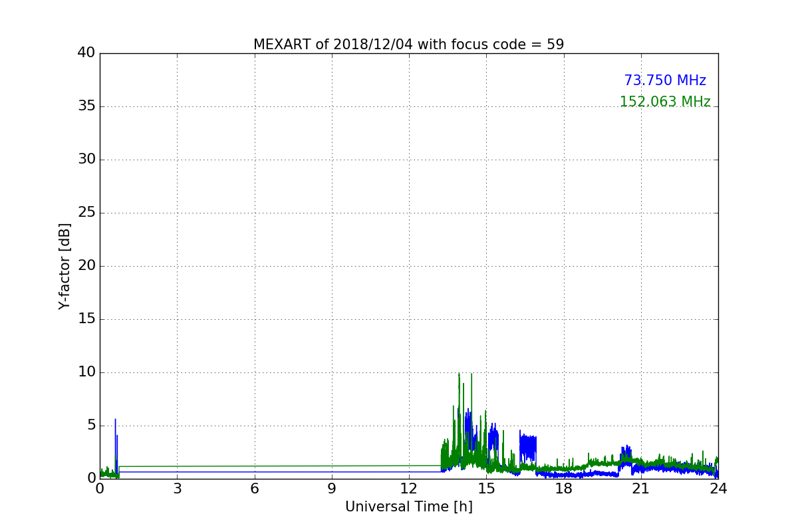Click the y-axis tick label 40
Image resolution: width=798 pixels, height=532 pixels.
point(86,53)
